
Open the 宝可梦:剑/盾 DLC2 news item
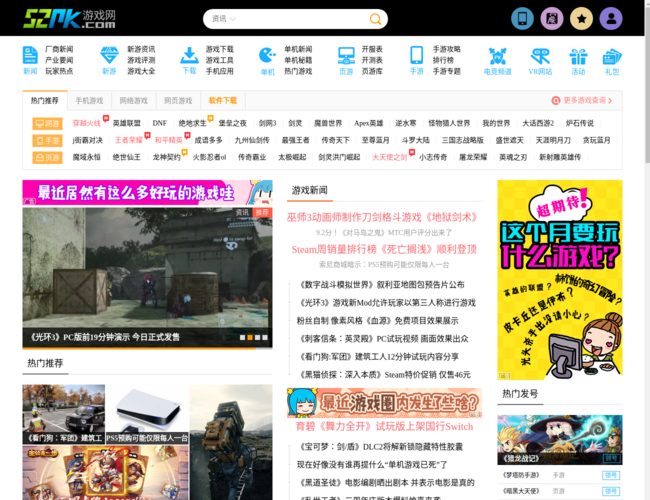(381, 447)
